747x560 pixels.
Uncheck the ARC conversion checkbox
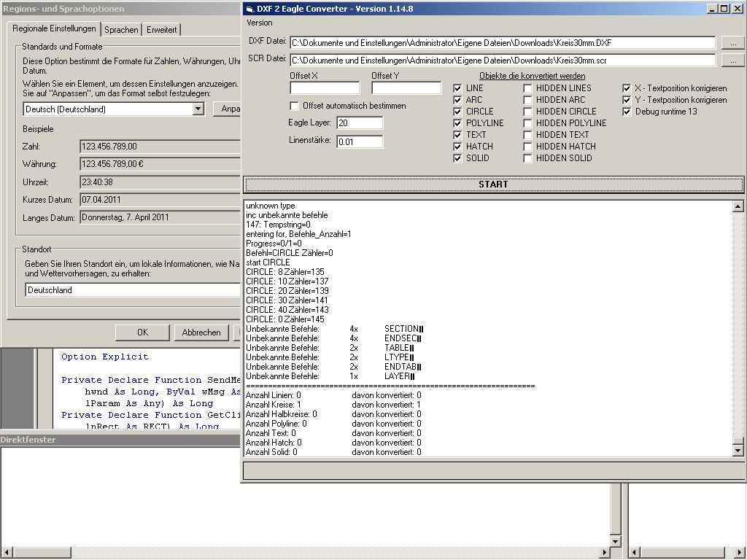(x=457, y=100)
